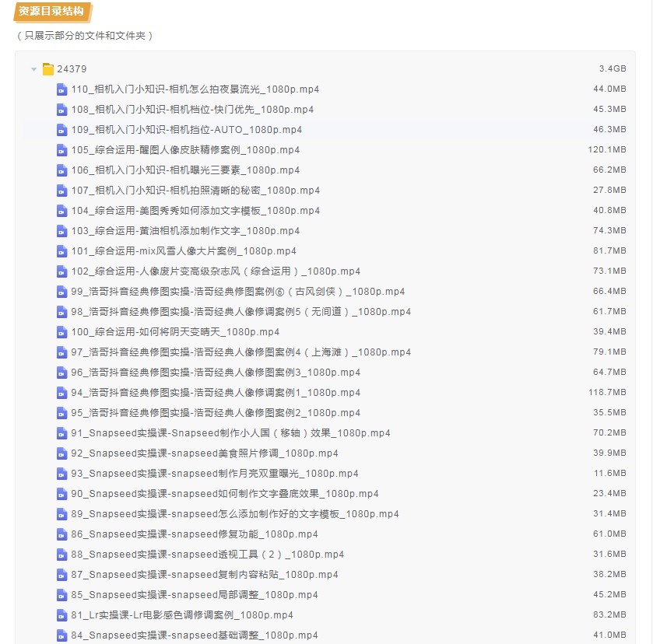Click the file icon for 89 添加制作好的文字模板
Screen dimensions: 653x644
(x=61, y=514)
